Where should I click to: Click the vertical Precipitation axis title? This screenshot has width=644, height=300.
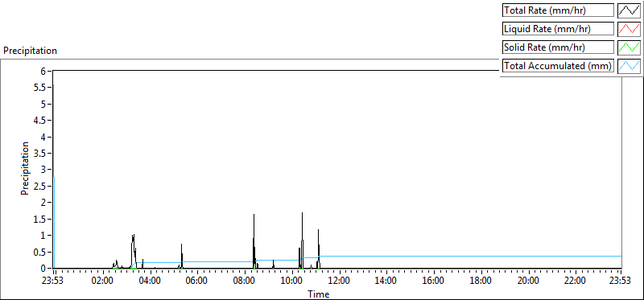pos(25,168)
